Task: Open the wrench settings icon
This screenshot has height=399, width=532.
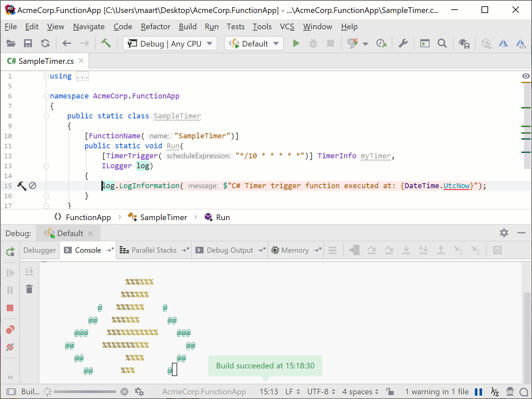Action: (x=403, y=44)
